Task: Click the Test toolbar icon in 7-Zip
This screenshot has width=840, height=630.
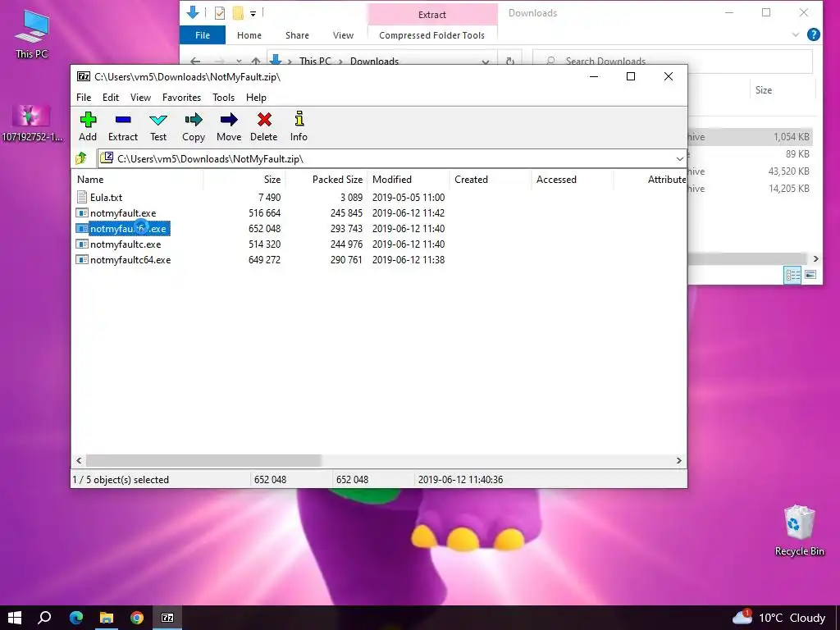Action: point(158,120)
